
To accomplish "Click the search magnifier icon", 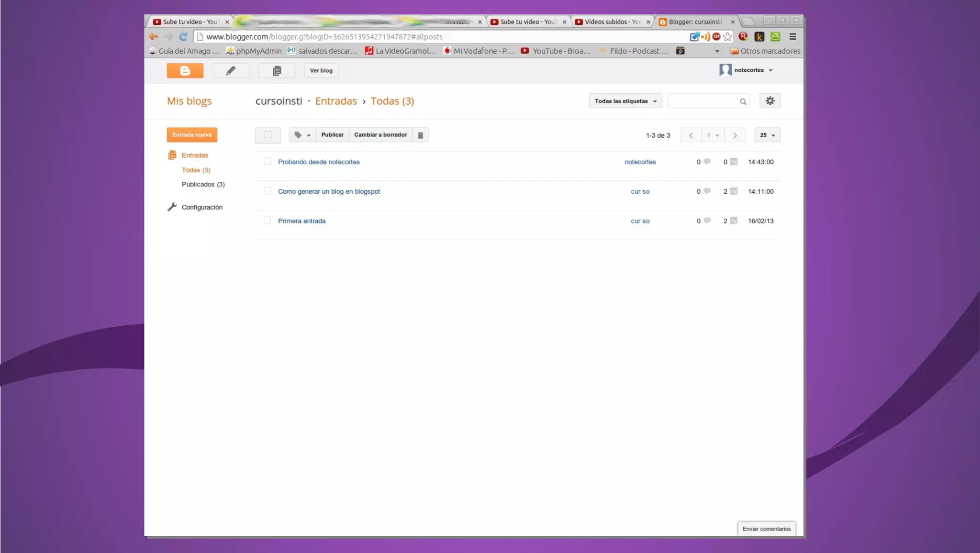I will (743, 101).
